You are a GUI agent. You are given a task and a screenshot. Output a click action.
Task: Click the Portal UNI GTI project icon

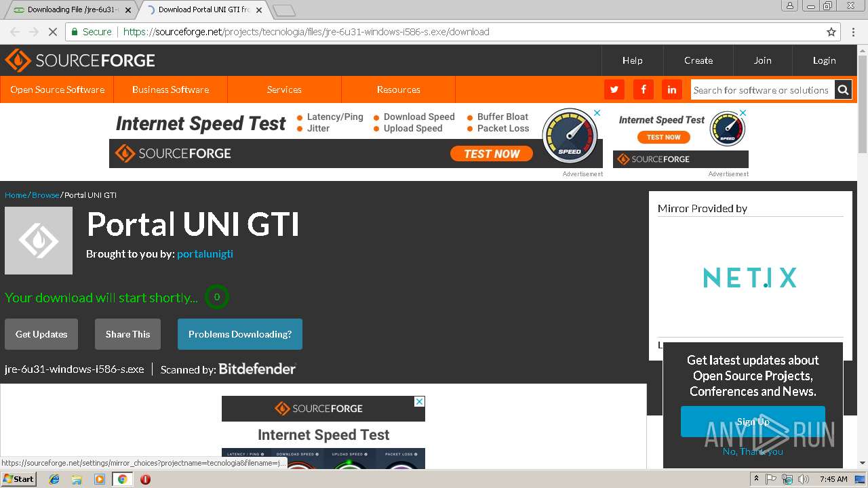pos(39,241)
